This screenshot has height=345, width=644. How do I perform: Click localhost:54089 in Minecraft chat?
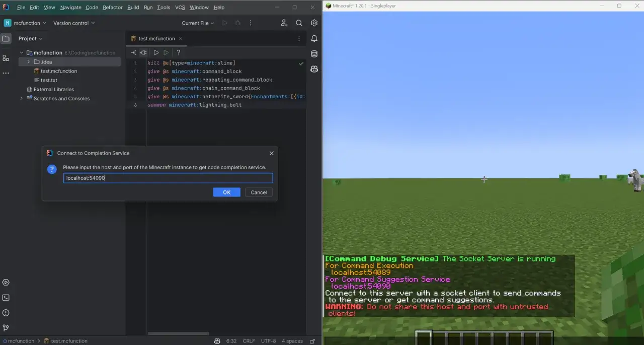pyautogui.click(x=361, y=272)
